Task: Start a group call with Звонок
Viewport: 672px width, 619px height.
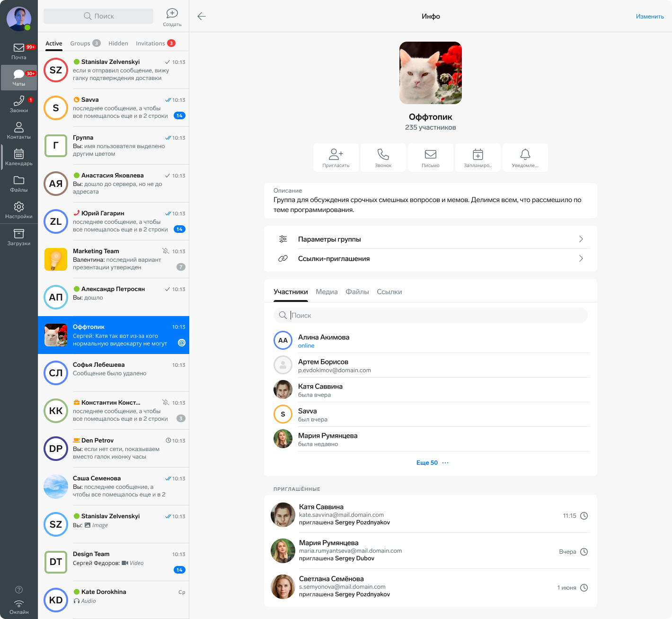Action: 383,157
